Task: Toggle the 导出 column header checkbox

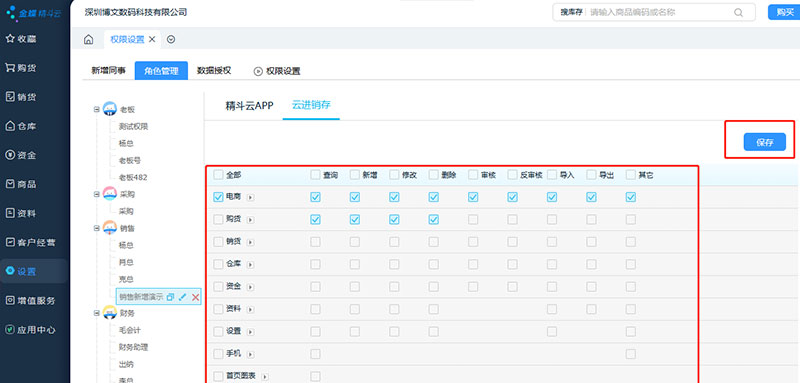Action: [591, 175]
